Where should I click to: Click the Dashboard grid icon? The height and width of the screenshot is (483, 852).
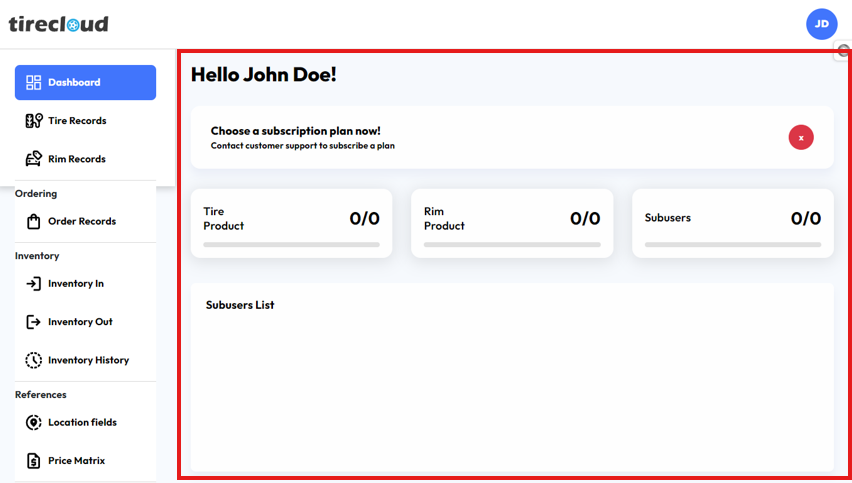[x=34, y=83]
